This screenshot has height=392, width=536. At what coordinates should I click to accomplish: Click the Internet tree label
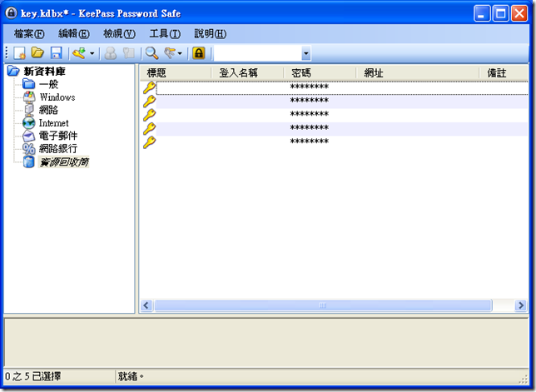coord(53,123)
